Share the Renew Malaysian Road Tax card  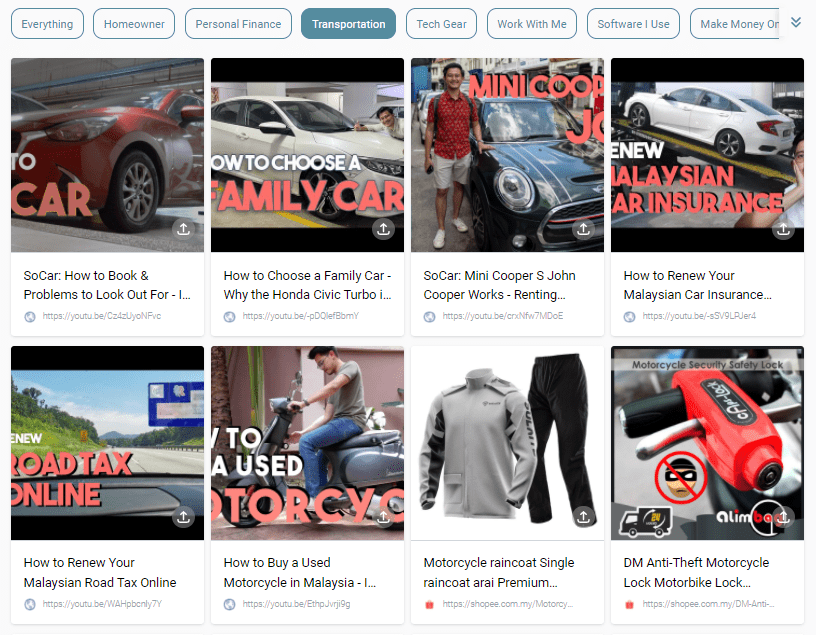pyautogui.click(x=184, y=517)
